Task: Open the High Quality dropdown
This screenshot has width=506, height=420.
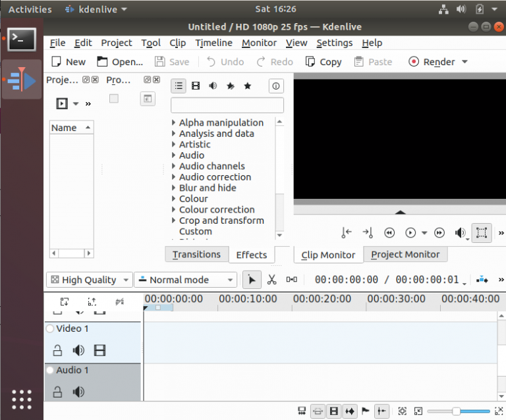Action: click(88, 280)
